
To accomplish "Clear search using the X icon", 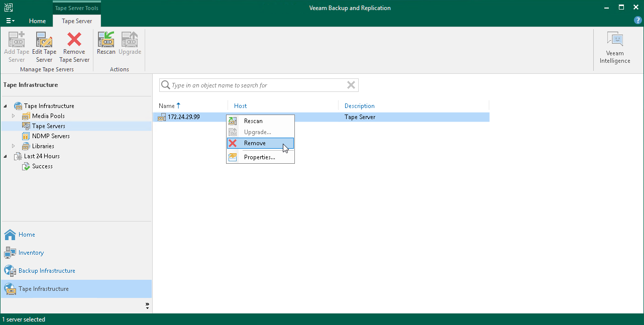I will pos(351,85).
